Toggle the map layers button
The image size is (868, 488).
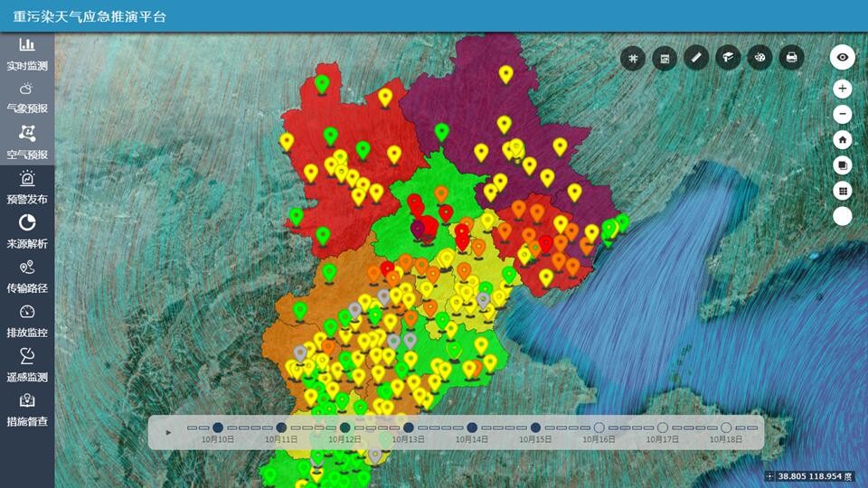point(843,165)
